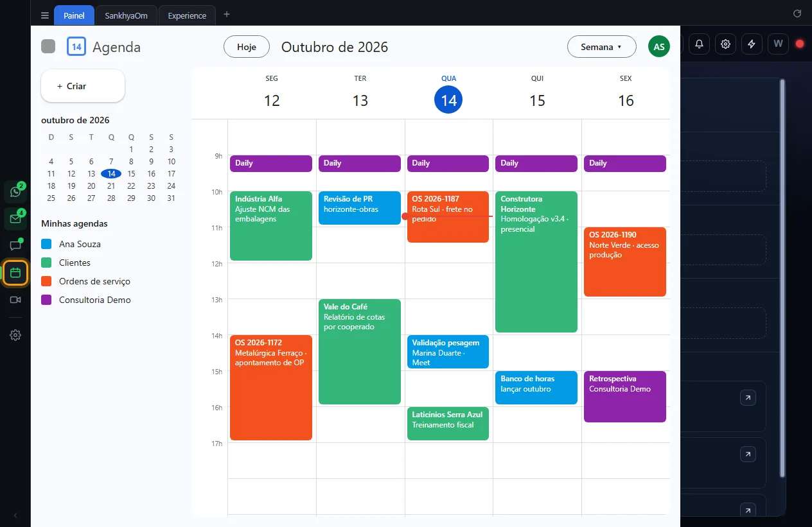Toggle Ordens de serviço agenda checkbox
Image resolution: width=812 pixels, height=527 pixels.
tap(46, 281)
